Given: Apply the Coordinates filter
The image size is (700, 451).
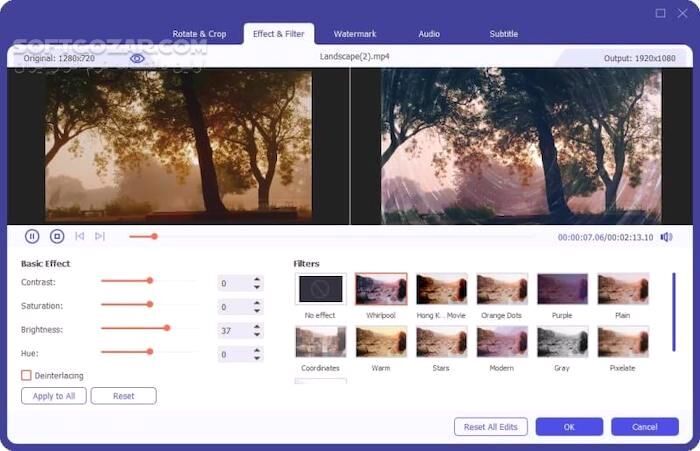Looking at the screenshot, I should [321, 342].
